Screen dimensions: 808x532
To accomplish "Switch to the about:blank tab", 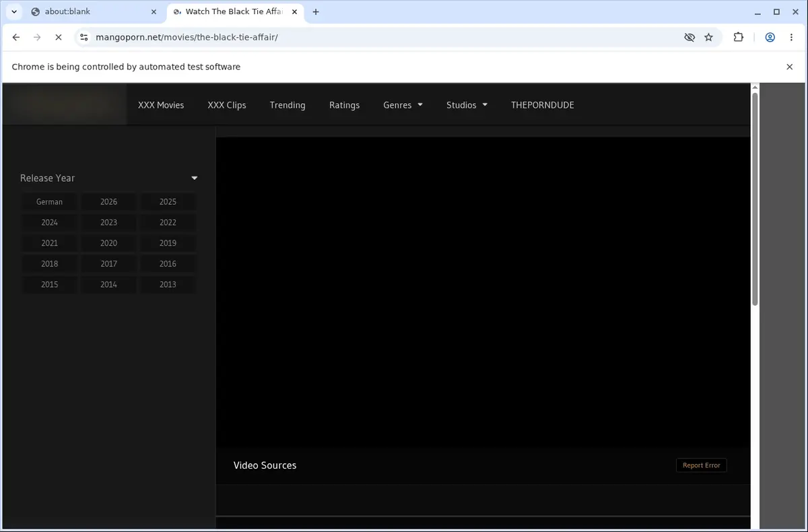I will (x=94, y=11).
